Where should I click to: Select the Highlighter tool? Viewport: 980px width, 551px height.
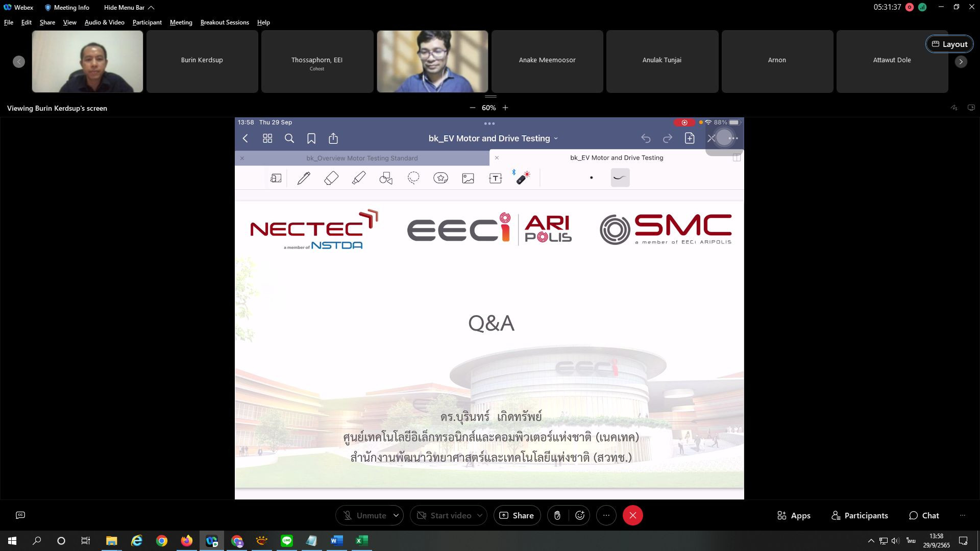click(359, 178)
